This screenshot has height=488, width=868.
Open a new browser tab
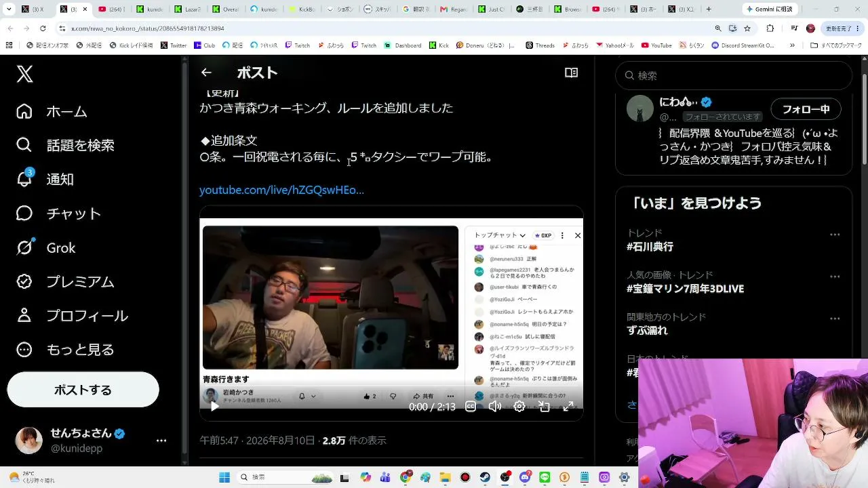[x=709, y=9]
